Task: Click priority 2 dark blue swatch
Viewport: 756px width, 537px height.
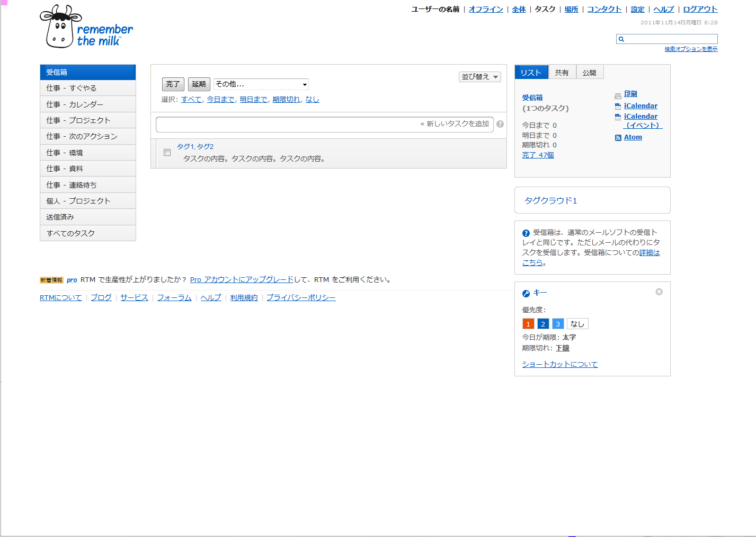Action: pos(543,324)
